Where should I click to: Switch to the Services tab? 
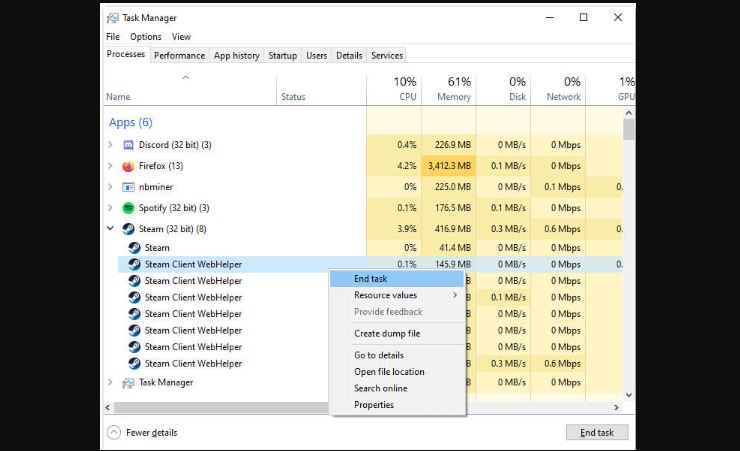[x=387, y=56]
